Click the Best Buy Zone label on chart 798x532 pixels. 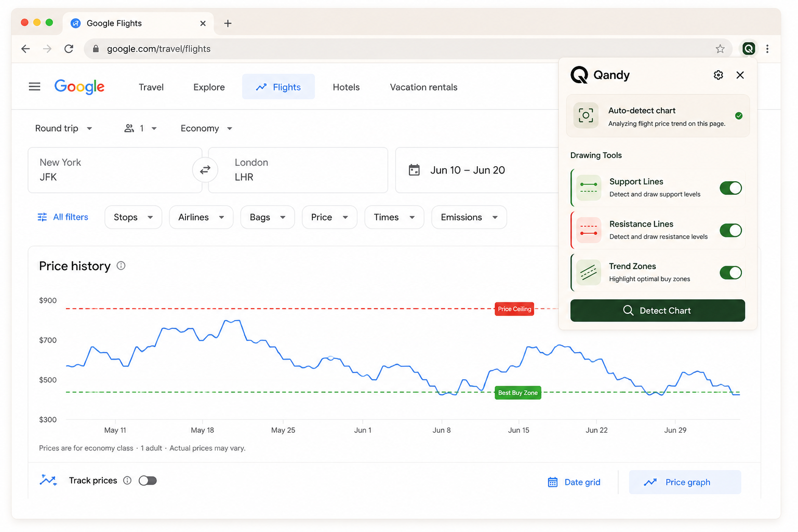518,393
